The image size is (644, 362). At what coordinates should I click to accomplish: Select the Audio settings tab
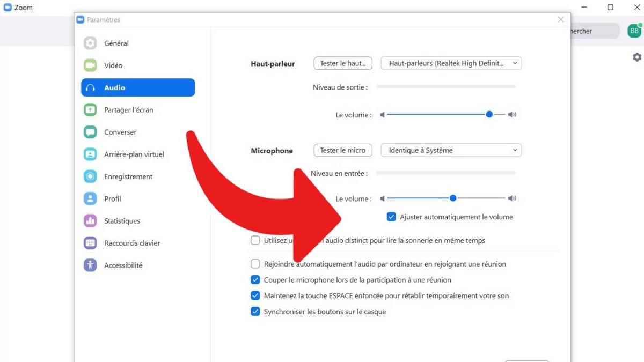[138, 87]
